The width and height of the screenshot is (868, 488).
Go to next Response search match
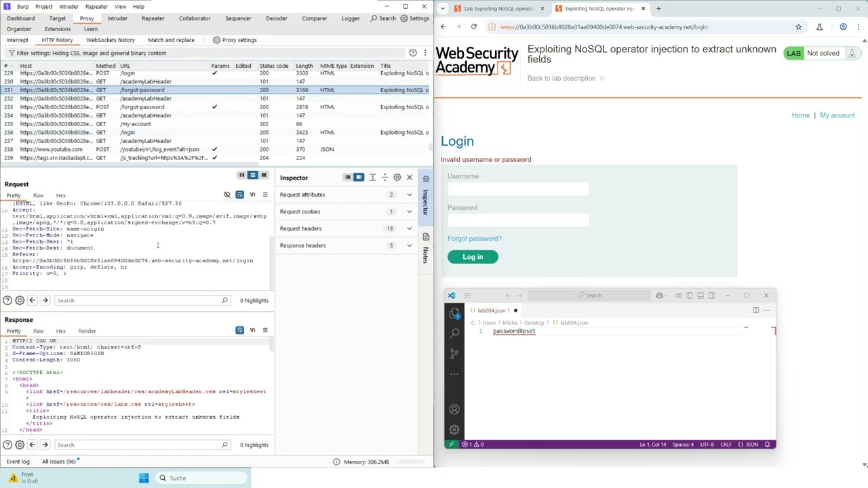coord(45,445)
